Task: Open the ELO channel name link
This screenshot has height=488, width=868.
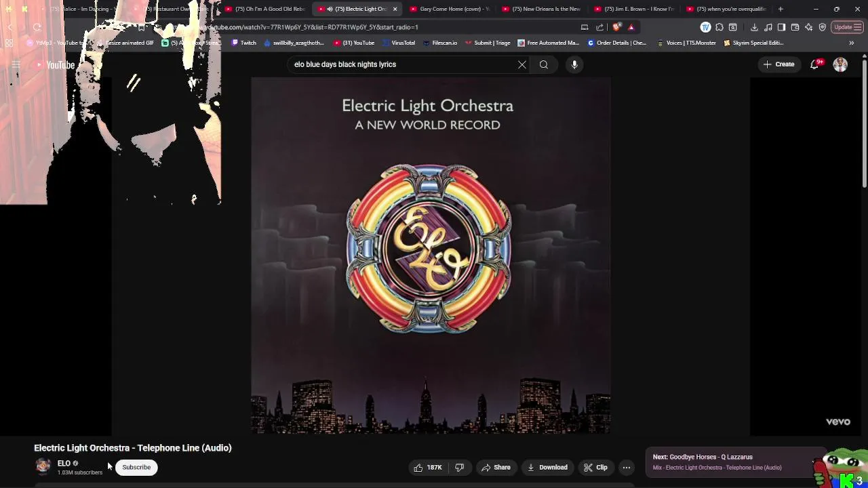Action: coord(64,464)
